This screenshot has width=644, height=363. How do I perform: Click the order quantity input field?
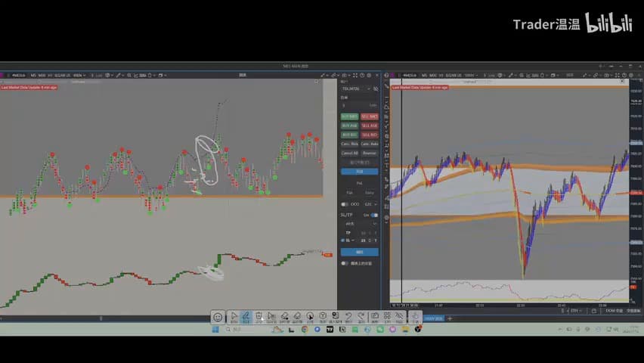coord(359,106)
